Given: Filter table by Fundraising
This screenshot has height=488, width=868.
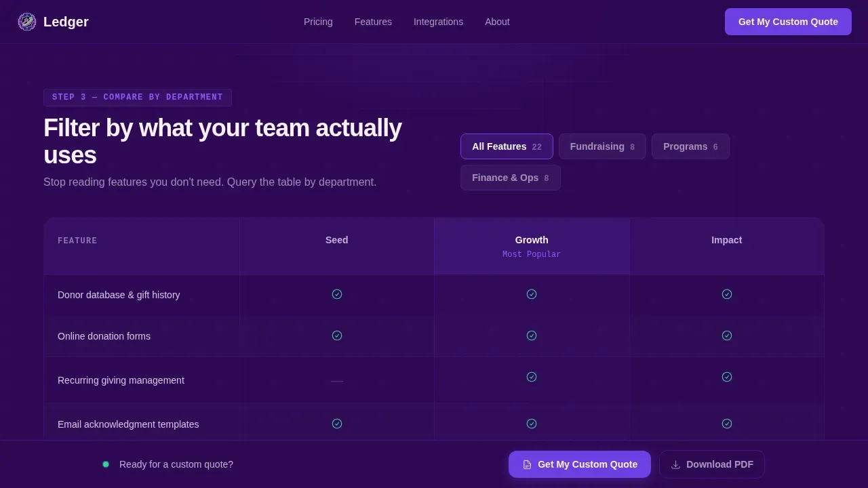Looking at the screenshot, I should pos(602,146).
